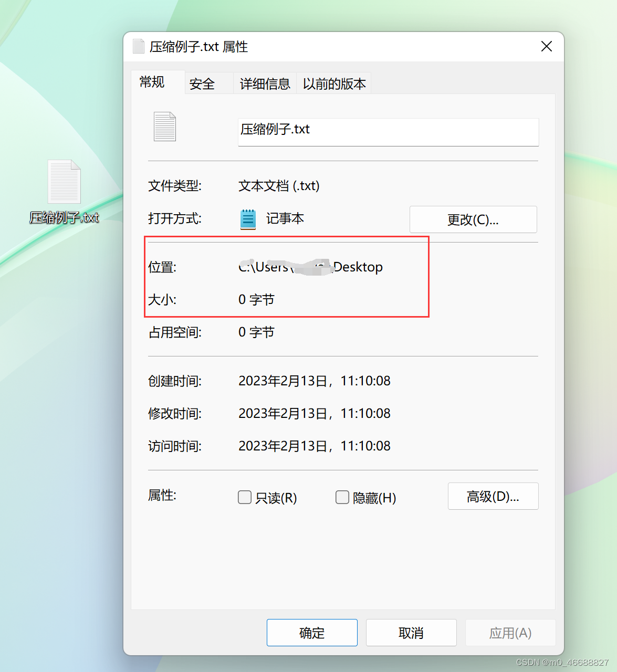Click the desktop shortcut icon labeled 压缩例子.txt
The width and height of the screenshot is (617, 672).
click(64, 181)
